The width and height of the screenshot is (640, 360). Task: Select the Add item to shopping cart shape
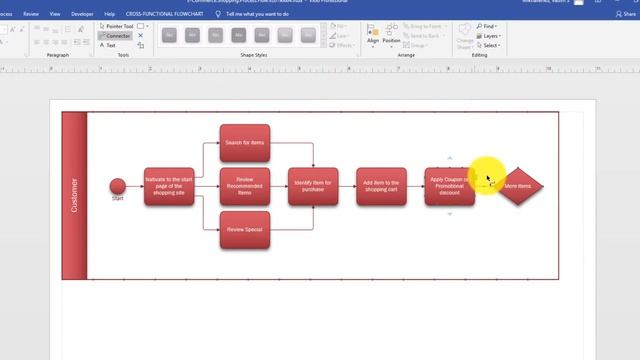(381, 186)
